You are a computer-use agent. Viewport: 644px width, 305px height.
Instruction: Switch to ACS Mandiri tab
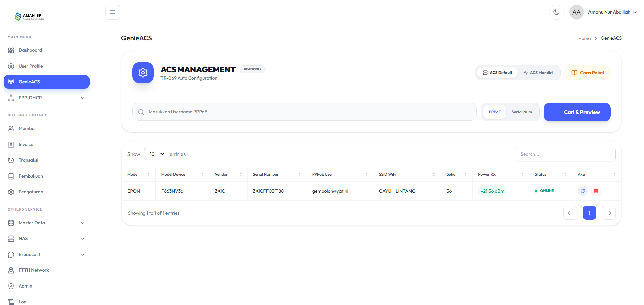pyautogui.click(x=538, y=73)
